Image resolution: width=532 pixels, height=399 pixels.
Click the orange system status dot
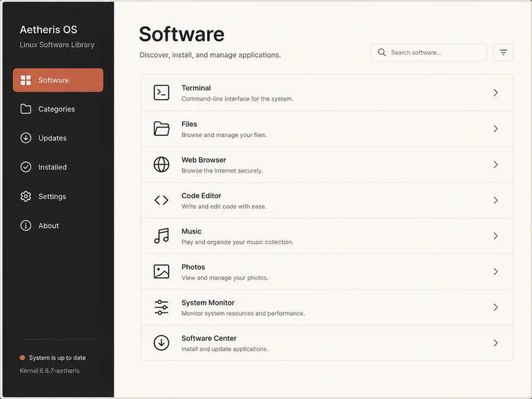click(22, 357)
